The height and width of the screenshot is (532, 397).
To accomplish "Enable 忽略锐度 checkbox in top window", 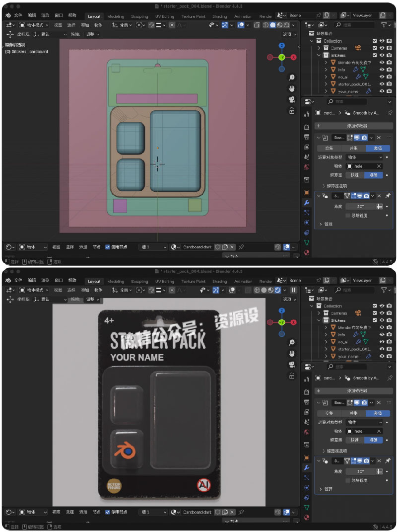I will 348,216.
